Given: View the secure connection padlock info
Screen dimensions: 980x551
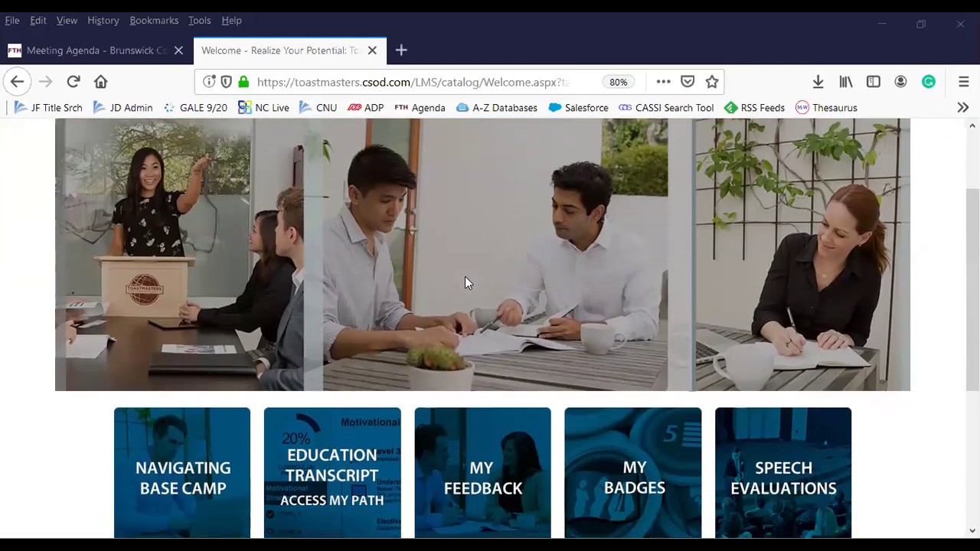Looking at the screenshot, I should click(243, 82).
